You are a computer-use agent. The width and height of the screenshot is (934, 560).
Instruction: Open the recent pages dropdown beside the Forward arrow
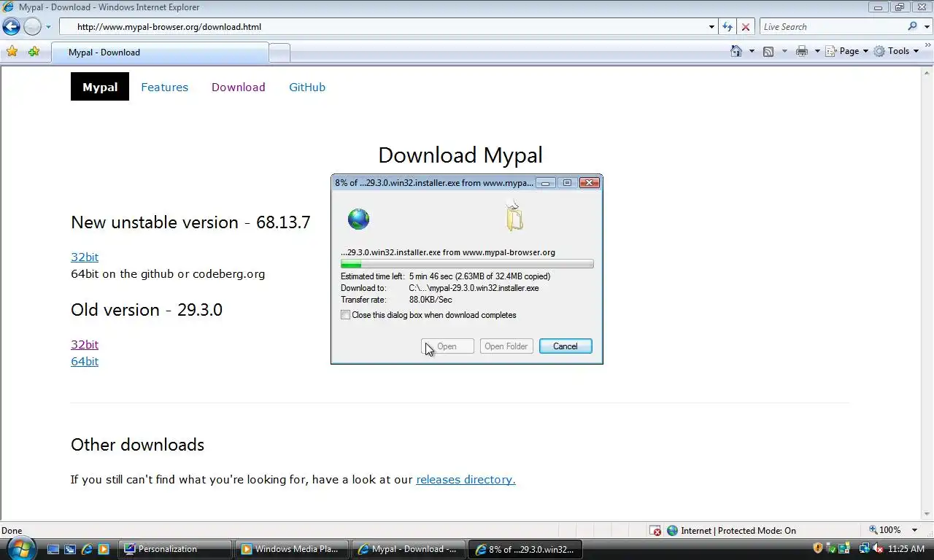(48, 27)
